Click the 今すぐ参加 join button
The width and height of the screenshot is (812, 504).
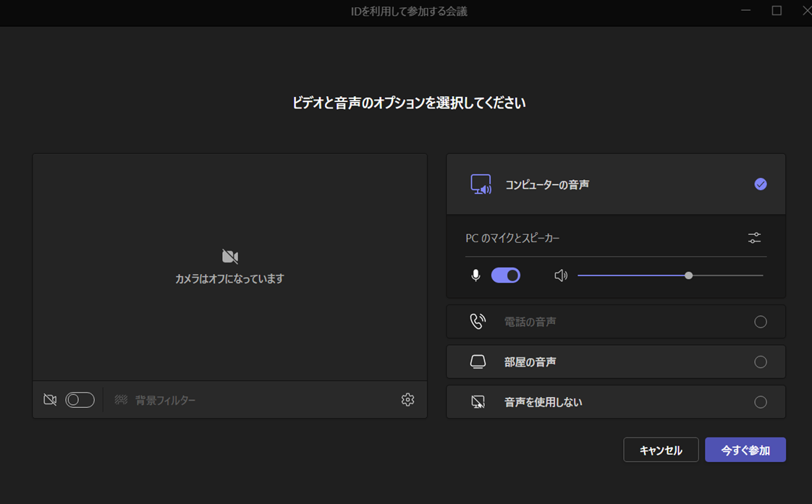click(745, 450)
